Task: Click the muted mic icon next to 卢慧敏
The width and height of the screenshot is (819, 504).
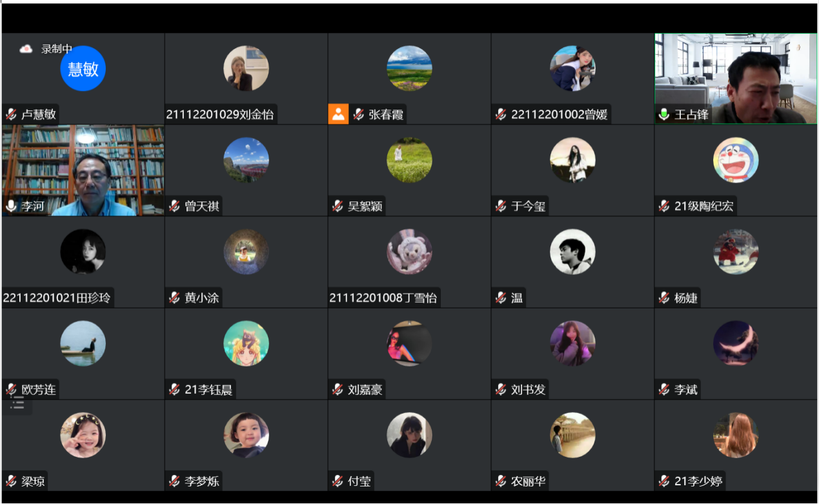Action: pyautogui.click(x=11, y=115)
